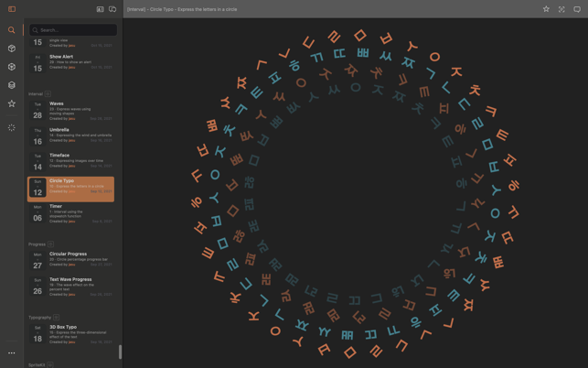Open the three-dots more menu
Viewport: 588px width, 368px height.
[x=12, y=352]
